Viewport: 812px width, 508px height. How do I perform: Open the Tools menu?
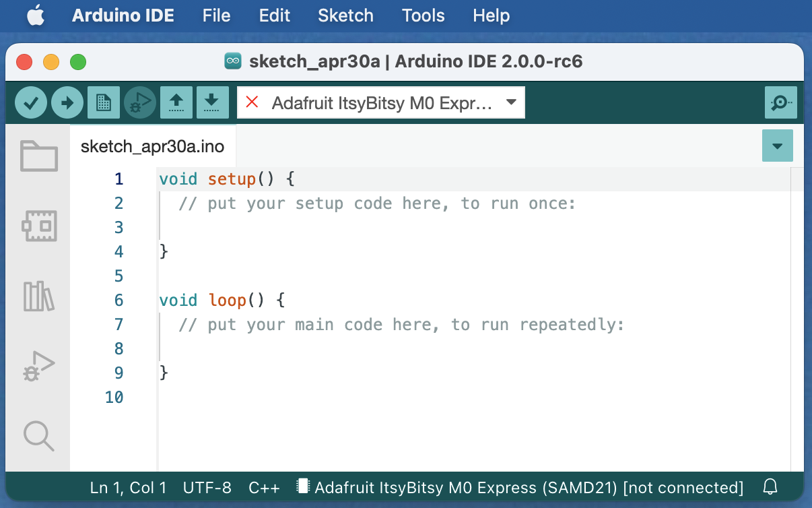click(423, 15)
